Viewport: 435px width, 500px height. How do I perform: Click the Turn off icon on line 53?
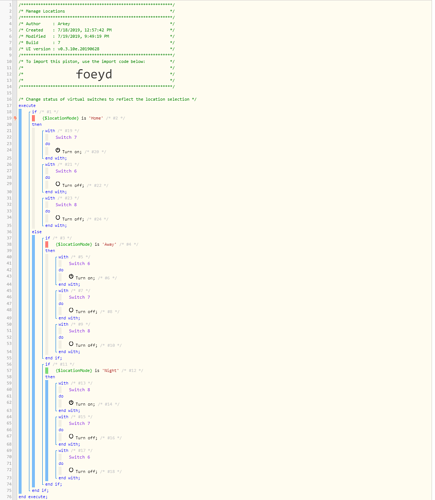pos(71,344)
